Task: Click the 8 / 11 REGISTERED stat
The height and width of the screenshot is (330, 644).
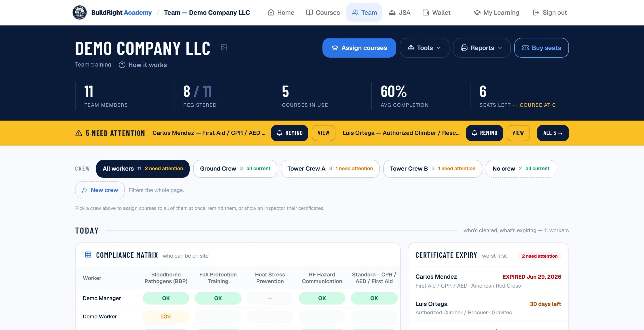Action: coord(200,96)
